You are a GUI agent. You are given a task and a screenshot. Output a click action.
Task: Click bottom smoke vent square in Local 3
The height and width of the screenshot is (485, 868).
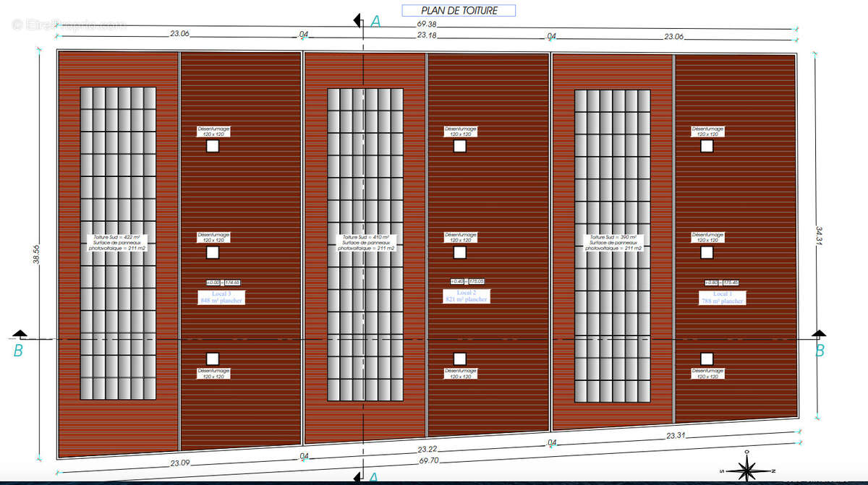coord(212,359)
